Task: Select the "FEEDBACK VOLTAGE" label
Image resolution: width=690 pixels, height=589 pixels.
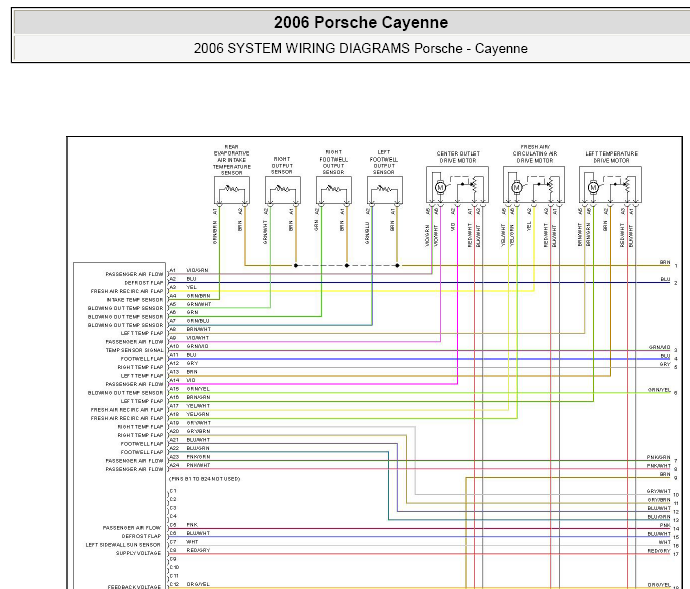Action: pos(135,587)
